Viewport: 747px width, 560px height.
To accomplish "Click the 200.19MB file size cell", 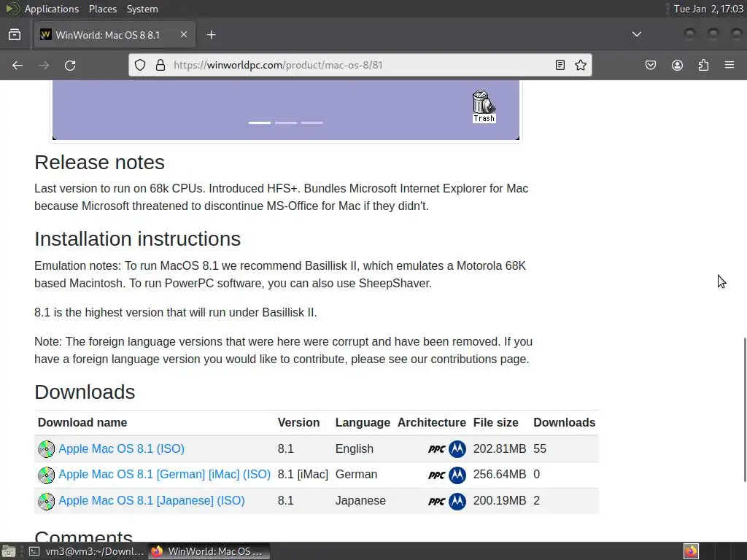I will [499, 500].
